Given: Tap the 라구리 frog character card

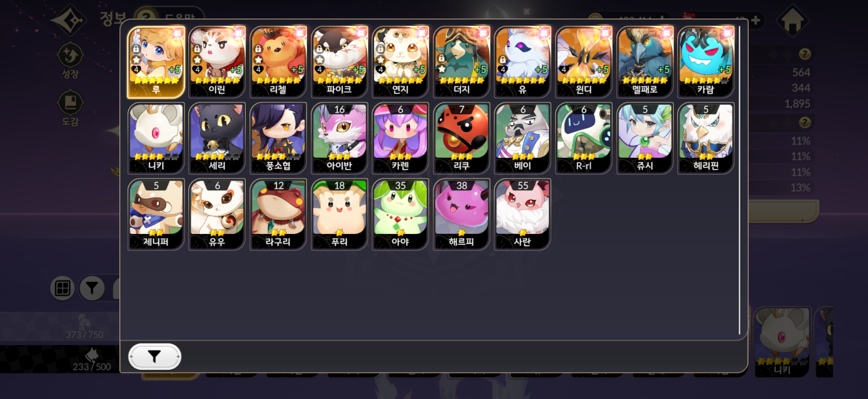Looking at the screenshot, I should (x=278, y=215).
